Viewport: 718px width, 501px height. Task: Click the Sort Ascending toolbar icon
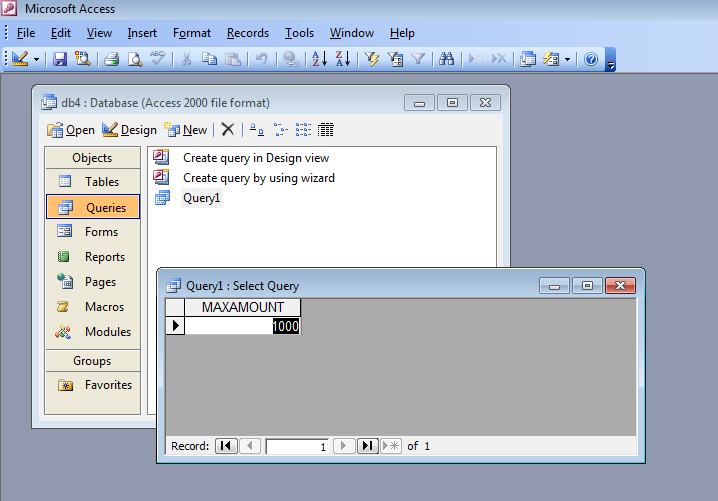(x=319, y=60)
